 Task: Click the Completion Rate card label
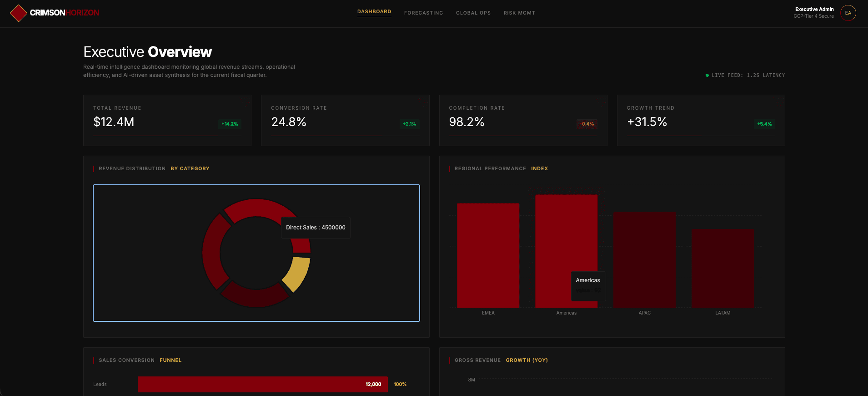pyautogui.click(x=477, y=108)
